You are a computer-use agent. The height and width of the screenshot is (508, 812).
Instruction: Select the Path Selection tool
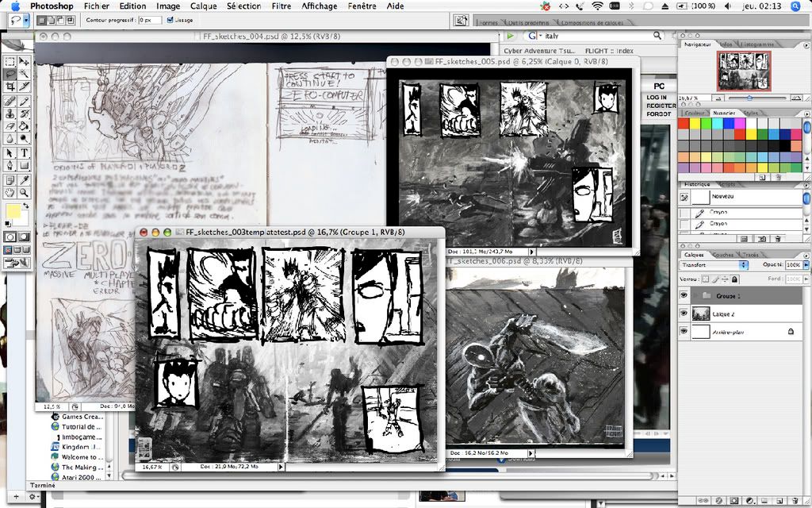(10, 153)
